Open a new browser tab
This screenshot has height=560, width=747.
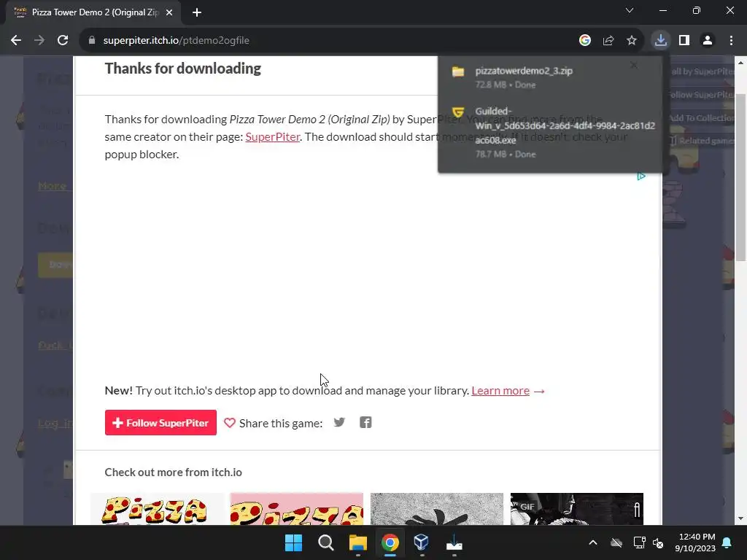coord(197,12)
